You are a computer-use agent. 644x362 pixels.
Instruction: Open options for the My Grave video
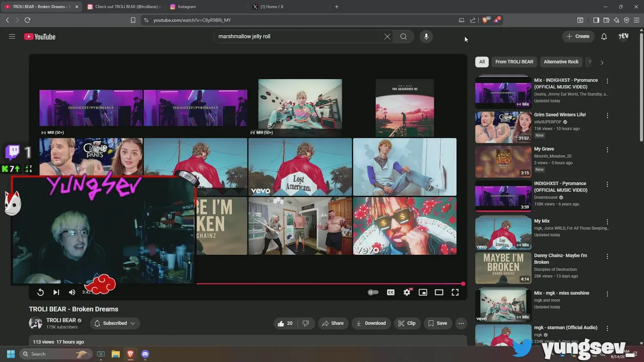[x=607, y=150]
